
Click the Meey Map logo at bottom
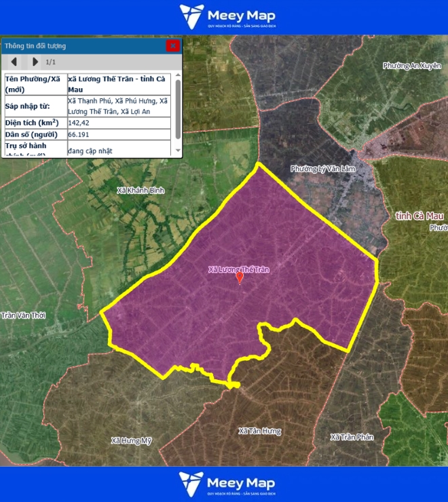point(227,484)
